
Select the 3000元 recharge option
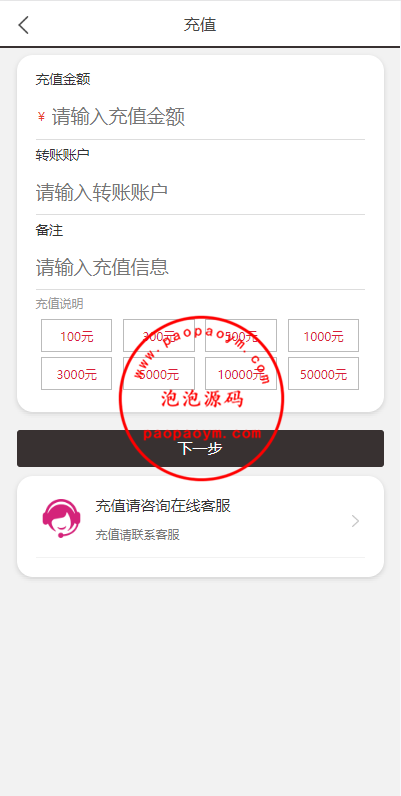[x=77, y=374]
